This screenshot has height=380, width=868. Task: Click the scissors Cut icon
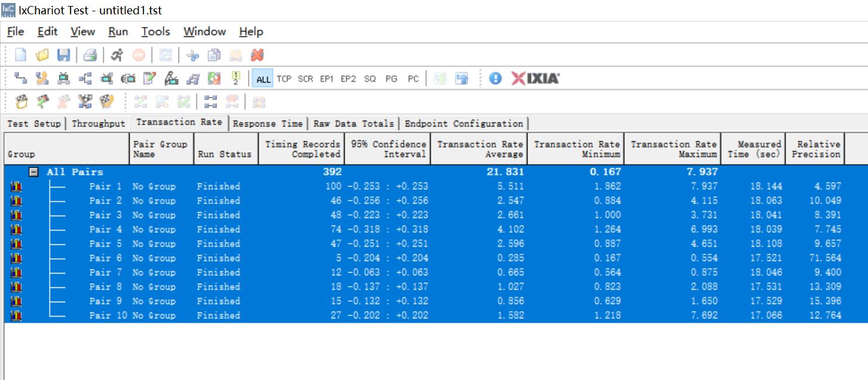(x=192, y=56)
